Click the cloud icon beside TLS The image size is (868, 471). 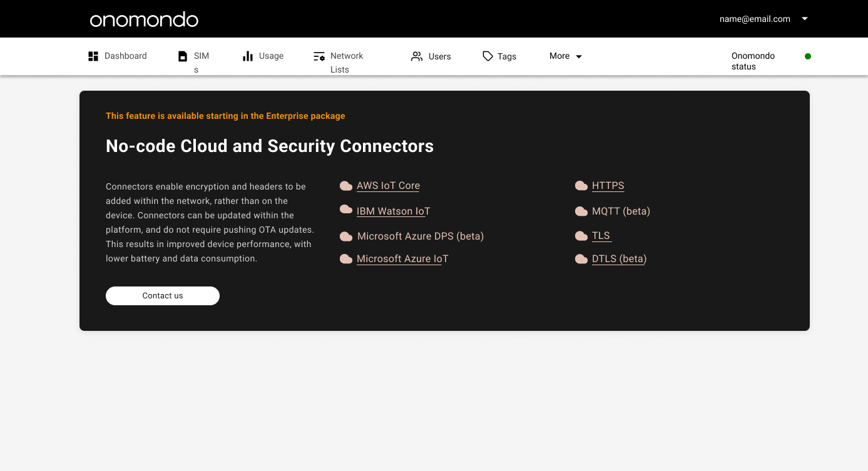click(x=581, y=236)
